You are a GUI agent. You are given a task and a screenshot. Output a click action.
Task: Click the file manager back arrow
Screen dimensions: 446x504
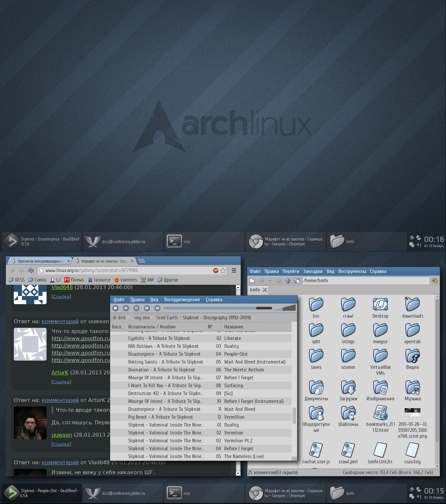click(x=262, y=281)
